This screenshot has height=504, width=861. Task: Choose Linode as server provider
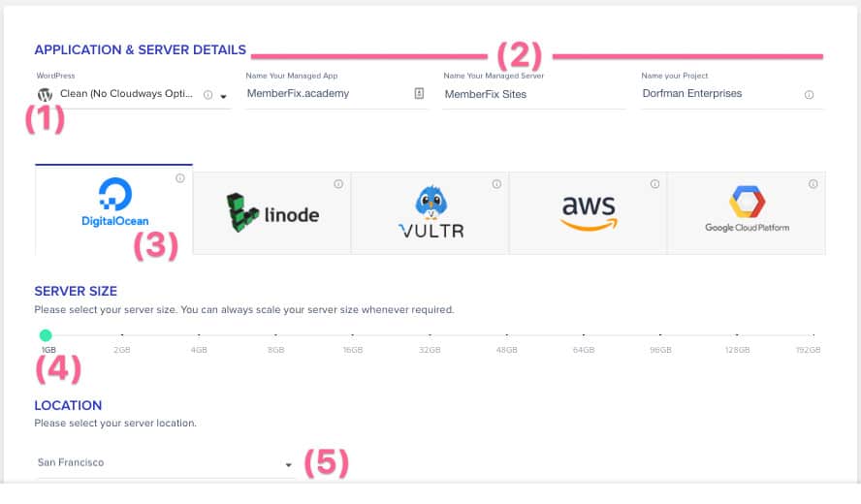point(272,214)
